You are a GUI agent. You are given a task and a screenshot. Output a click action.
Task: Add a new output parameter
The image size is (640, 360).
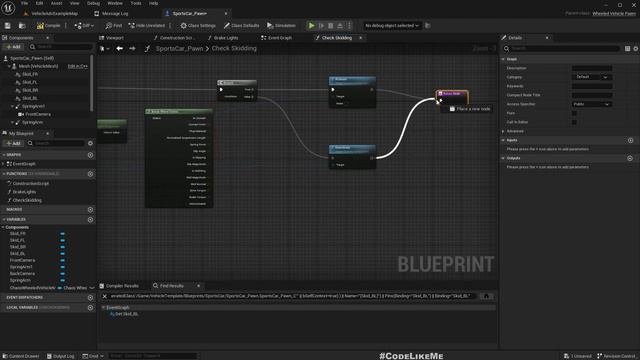coord(630,158)
